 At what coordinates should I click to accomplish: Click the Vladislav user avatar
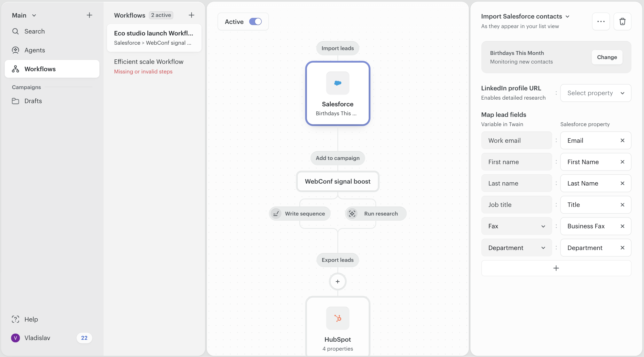[15, 338]
